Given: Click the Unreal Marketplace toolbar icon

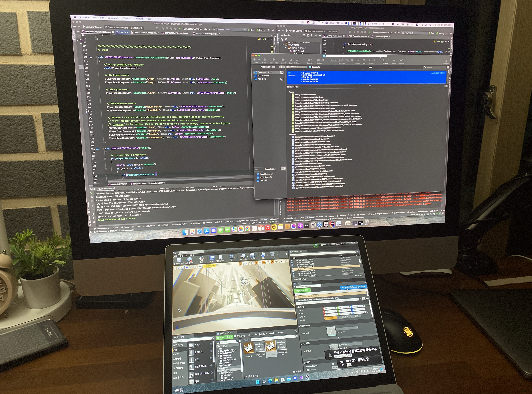Looking at the screenshot, I should [220, 257].
